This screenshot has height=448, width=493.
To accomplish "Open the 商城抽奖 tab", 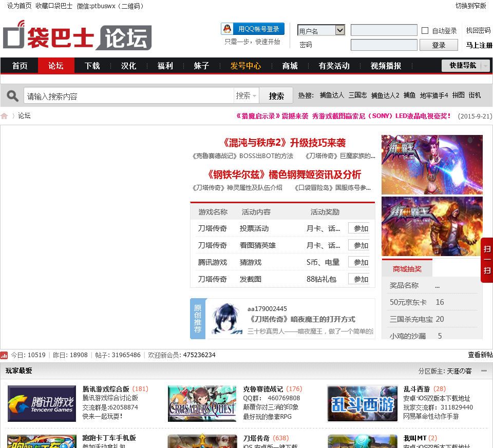I will click(x=407, y=268).
